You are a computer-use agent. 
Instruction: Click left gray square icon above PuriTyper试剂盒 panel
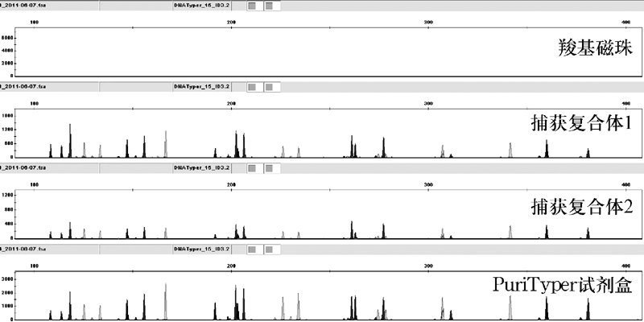coord(252,250)
